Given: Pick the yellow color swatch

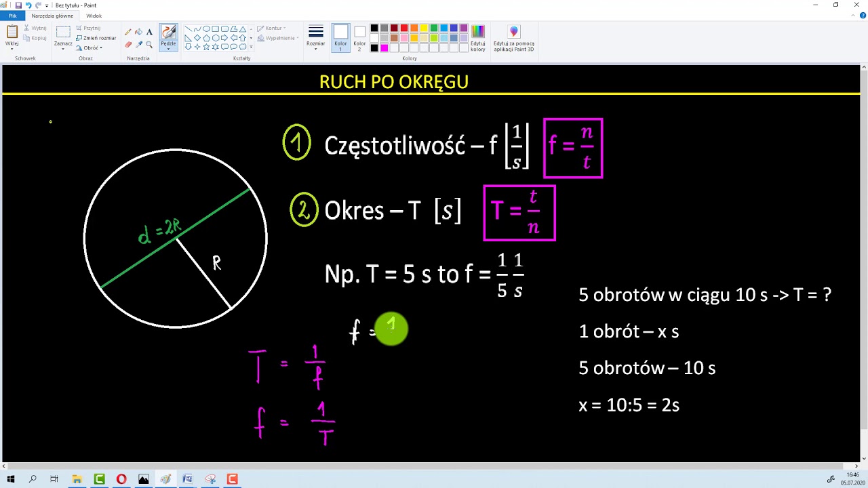Looking at the screenshot, I should tap(424, 28).
